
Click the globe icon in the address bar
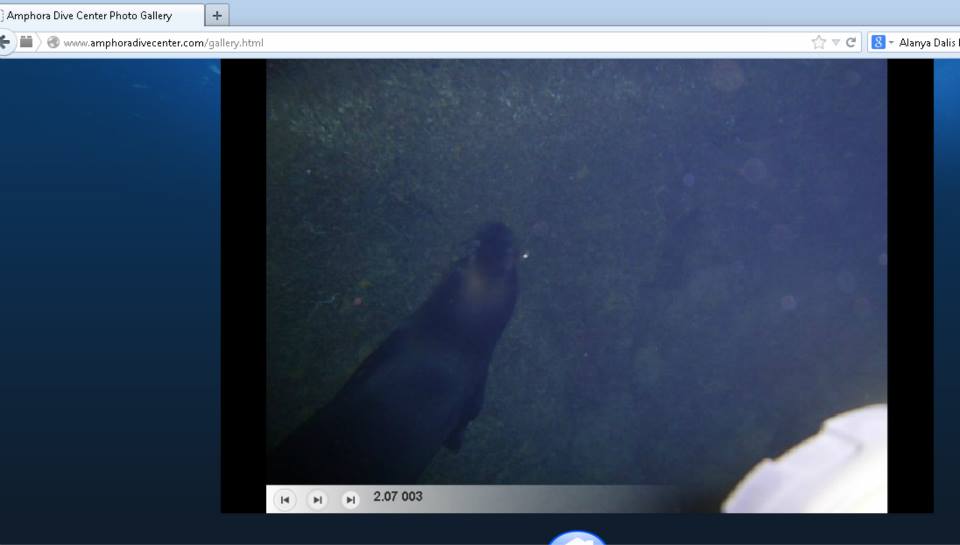pos(53,43)
